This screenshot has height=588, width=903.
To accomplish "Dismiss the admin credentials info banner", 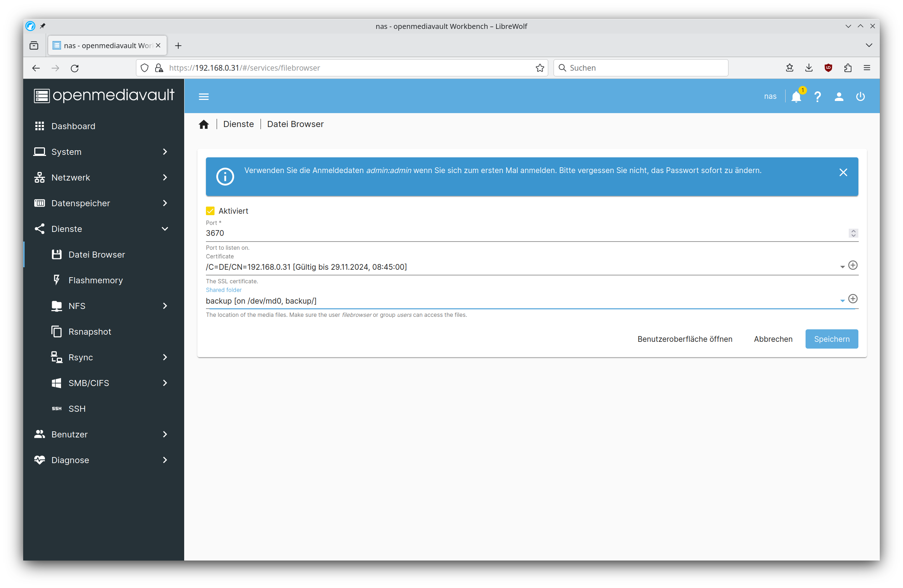I will click(843, 172).
